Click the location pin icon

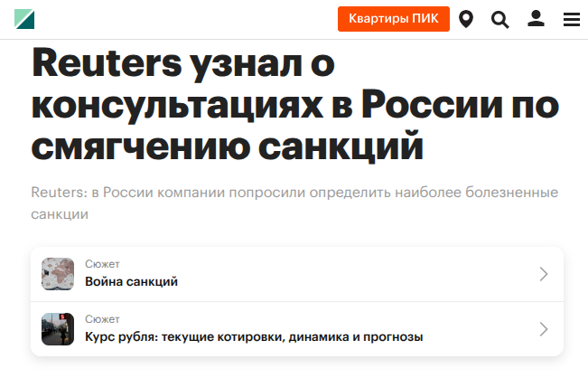click(x=466, y=19)
